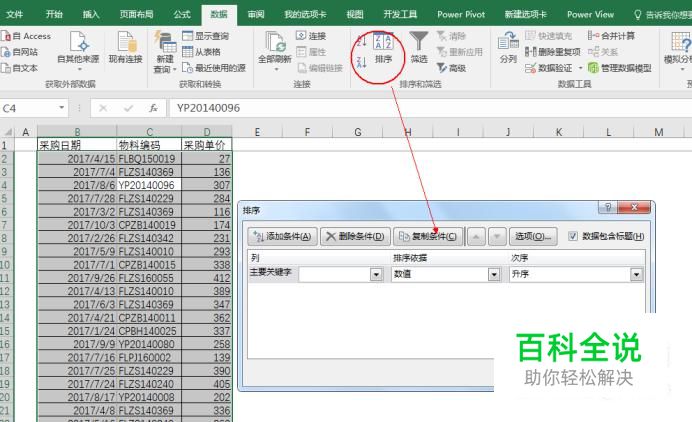Open the Name Box dropdown arrow
692x422 pixels.
tap(61, 108)
